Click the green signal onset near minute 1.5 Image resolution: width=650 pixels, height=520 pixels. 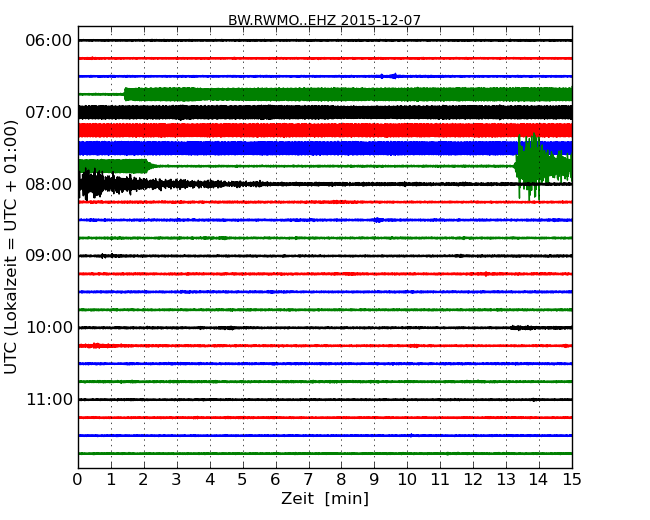pos(126,95)
